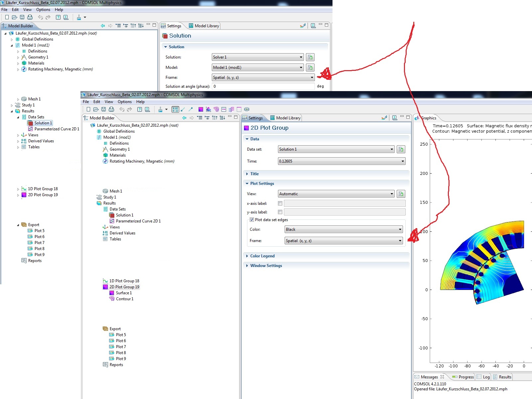Viewport: 532px width, 399px height.
Task: Click the streamline plot toolbar icon
Action: (231, 109)
